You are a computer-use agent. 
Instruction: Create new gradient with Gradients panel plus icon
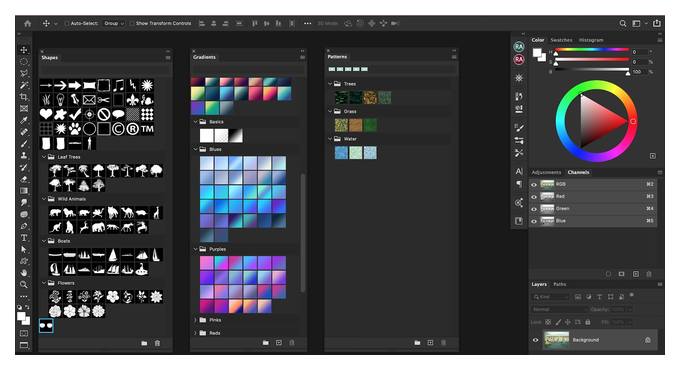(279, 343)
